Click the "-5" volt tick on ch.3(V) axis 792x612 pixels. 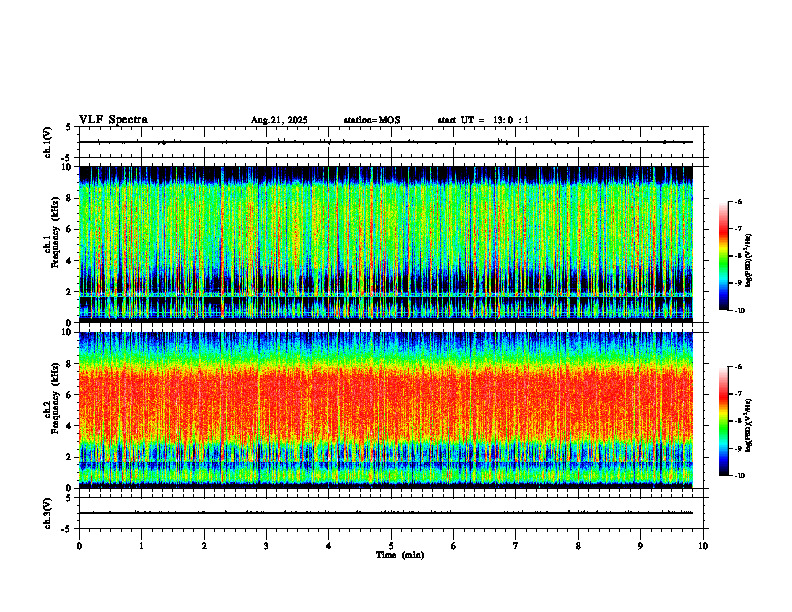tap(66, 529)
